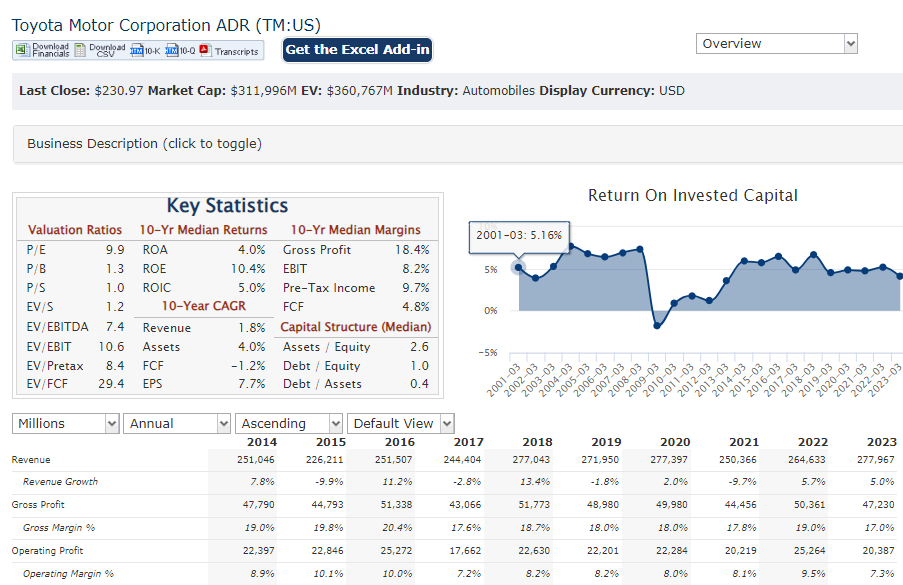Click the 2018 column header
903x585 pixels.
(537, 442)
